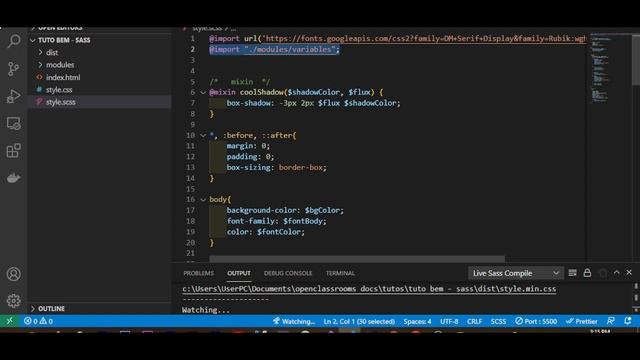Change encoding via UTF-8 status item
This screenshot has height=360, width=640.
click(449, 322)
